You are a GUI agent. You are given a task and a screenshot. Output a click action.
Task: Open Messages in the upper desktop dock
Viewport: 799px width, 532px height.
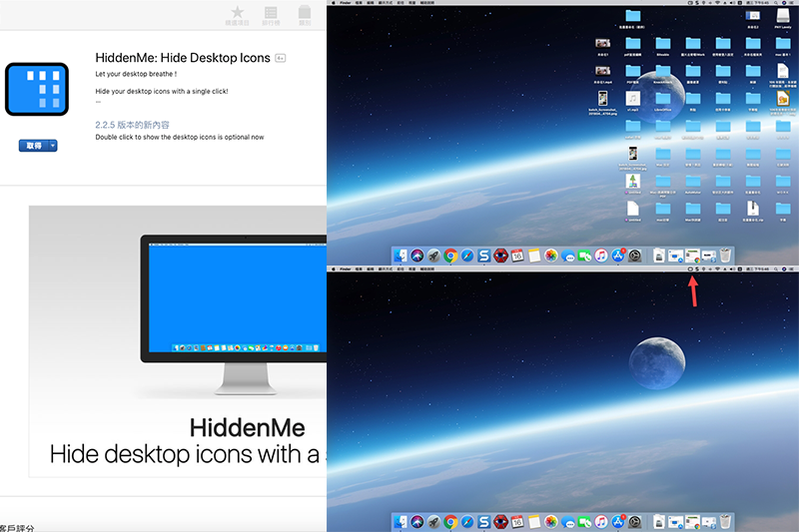click(x=567, y=257)
